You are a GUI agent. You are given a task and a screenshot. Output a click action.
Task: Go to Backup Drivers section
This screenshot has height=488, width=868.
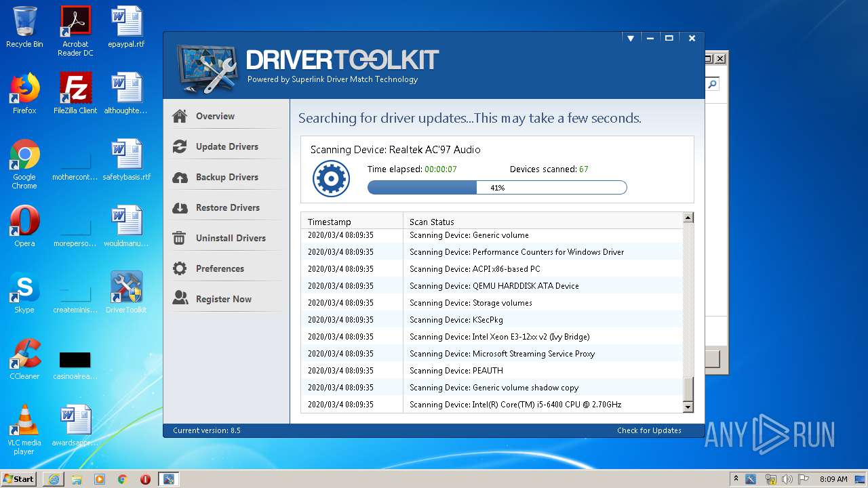click(x=226, y=177)
